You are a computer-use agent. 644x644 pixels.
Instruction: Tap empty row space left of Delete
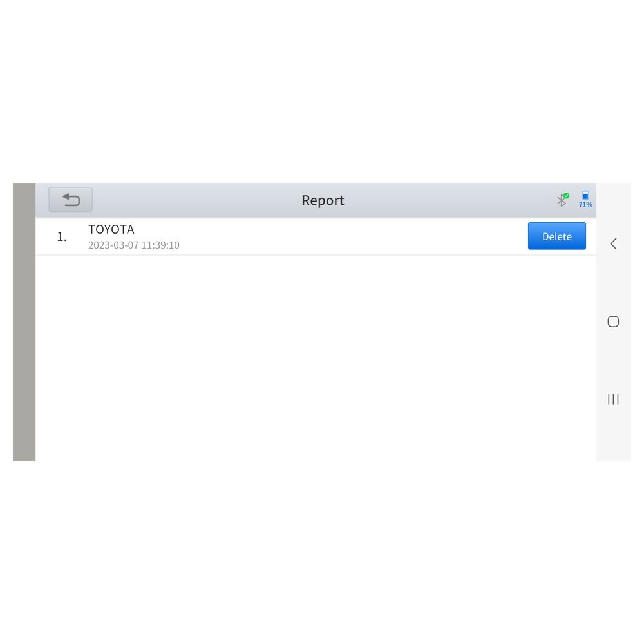click(x=353, y=236)
